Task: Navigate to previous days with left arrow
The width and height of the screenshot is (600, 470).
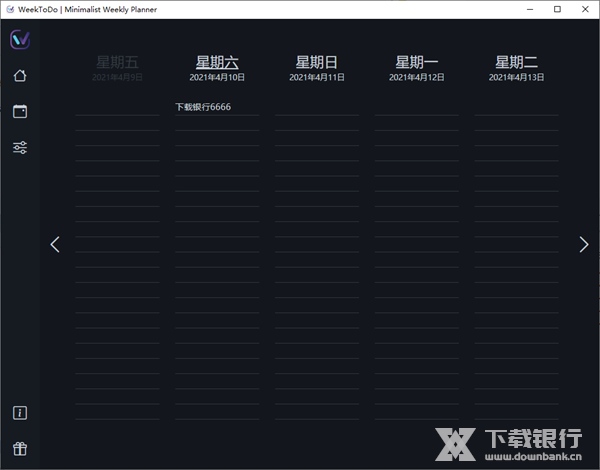Action: 55,244
